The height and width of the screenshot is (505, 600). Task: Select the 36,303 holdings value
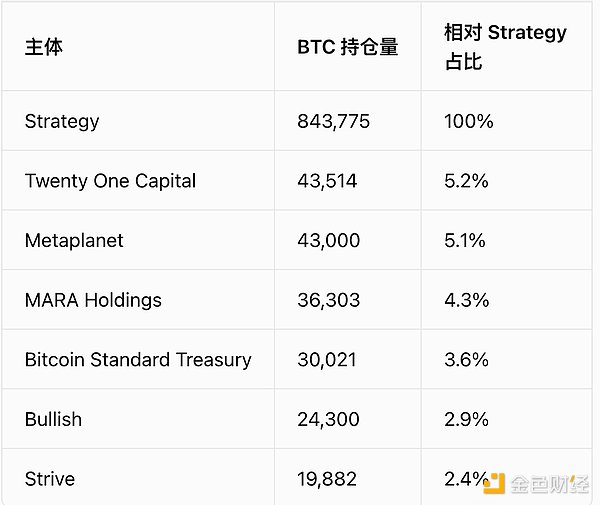(x=329, y=300)
